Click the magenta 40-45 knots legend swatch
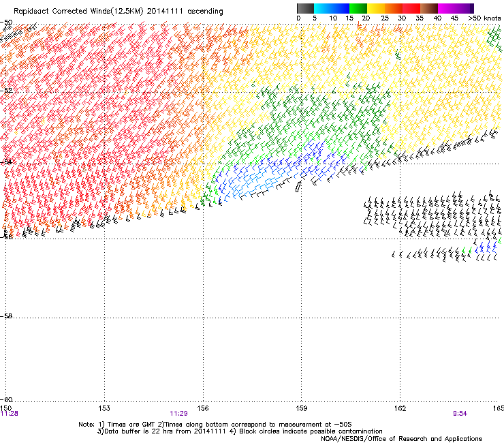Image resolution: width=504 pixels, height=443 pixels. click(447, 8)
